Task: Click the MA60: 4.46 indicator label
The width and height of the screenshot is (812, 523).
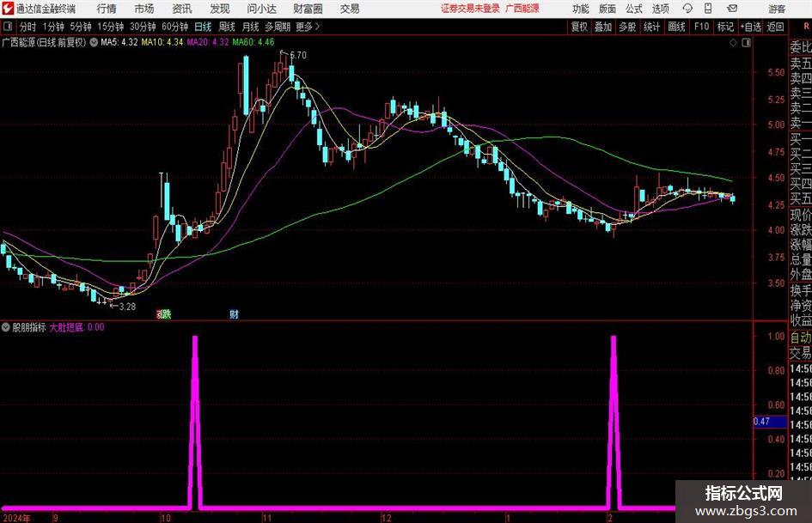Action: tap(253, 42)
